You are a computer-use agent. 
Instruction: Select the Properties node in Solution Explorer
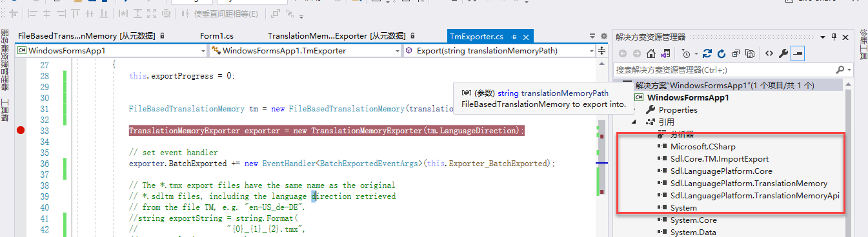(x=678, y=109)
